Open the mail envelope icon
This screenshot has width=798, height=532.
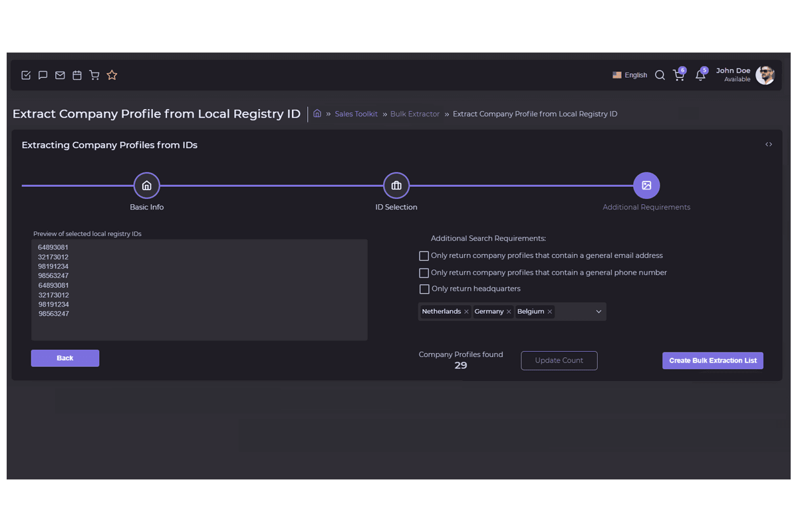[x=60, y=75]
